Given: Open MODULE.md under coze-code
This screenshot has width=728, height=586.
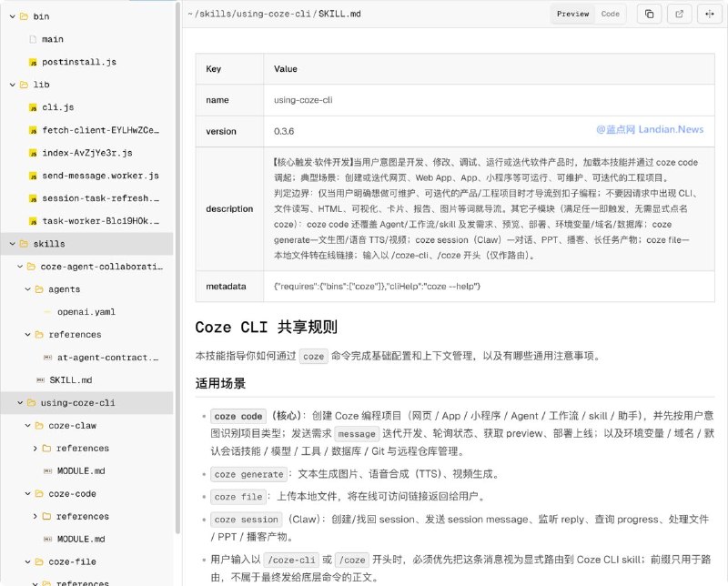Looking at the screenshot, I should (x=81, y=540).
